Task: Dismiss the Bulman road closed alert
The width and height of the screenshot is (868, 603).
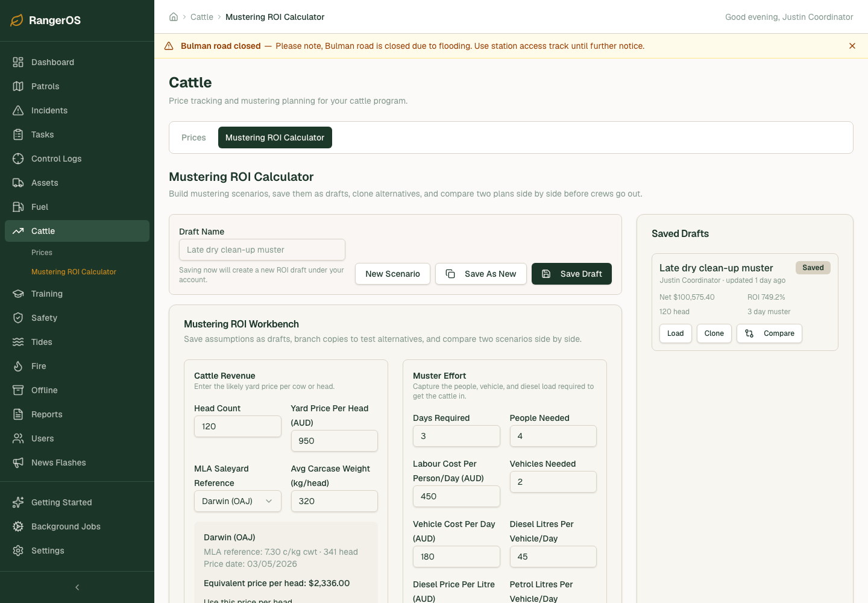Action: 852,46
